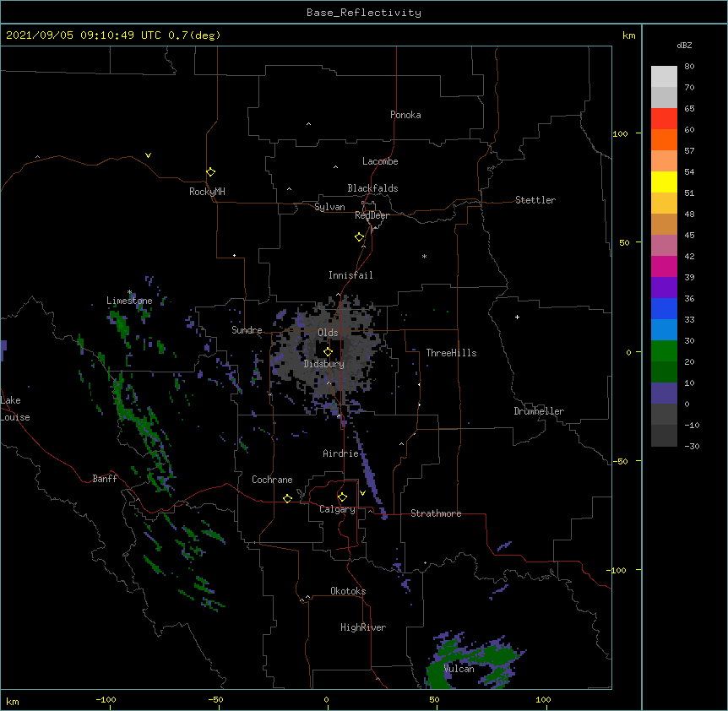Click the white asterisk marker east of Innisfail
Screen dimensions: 728x711
pos(424,256)
